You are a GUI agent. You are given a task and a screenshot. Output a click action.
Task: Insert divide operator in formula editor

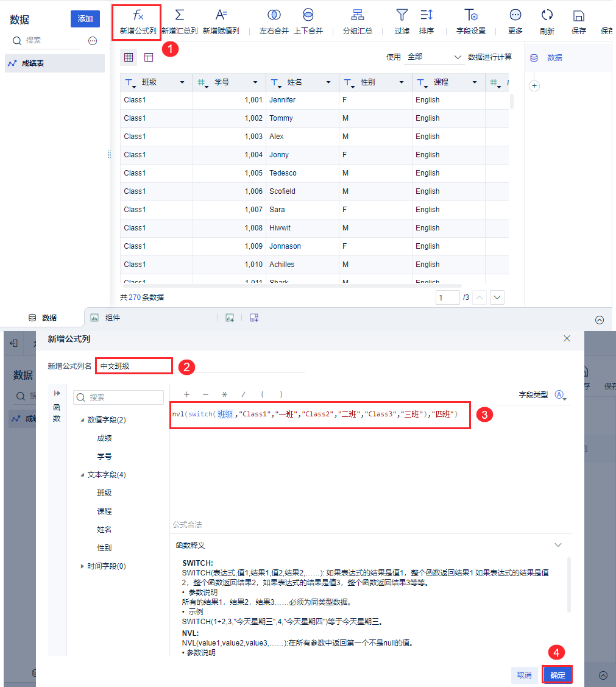coord(244,394)
